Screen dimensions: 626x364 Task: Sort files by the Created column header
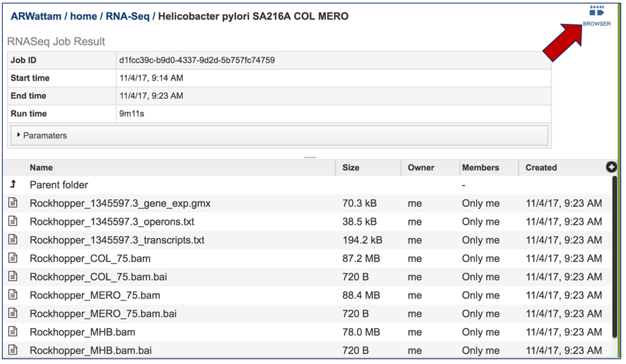(541, 167)
